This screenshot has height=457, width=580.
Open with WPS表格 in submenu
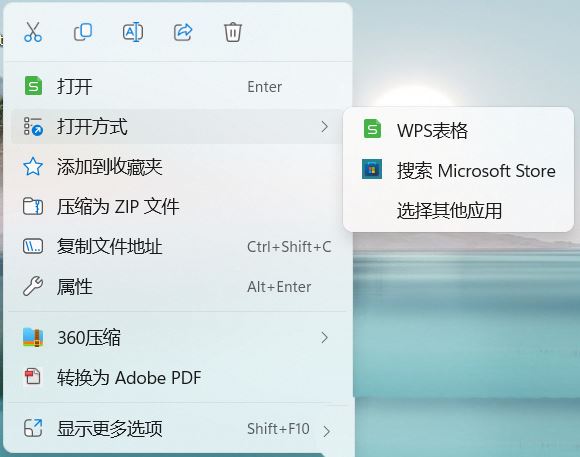(458, 130)
